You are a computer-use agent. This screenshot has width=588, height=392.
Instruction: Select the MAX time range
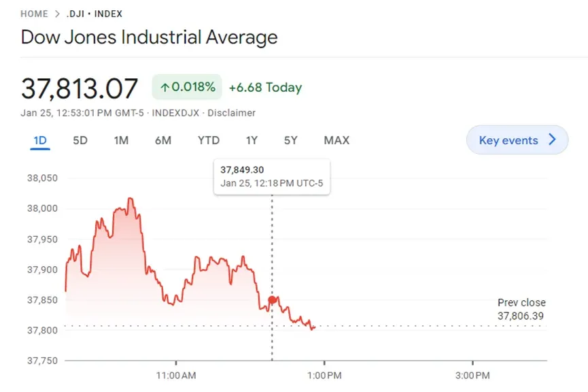(x=336, y=140)
